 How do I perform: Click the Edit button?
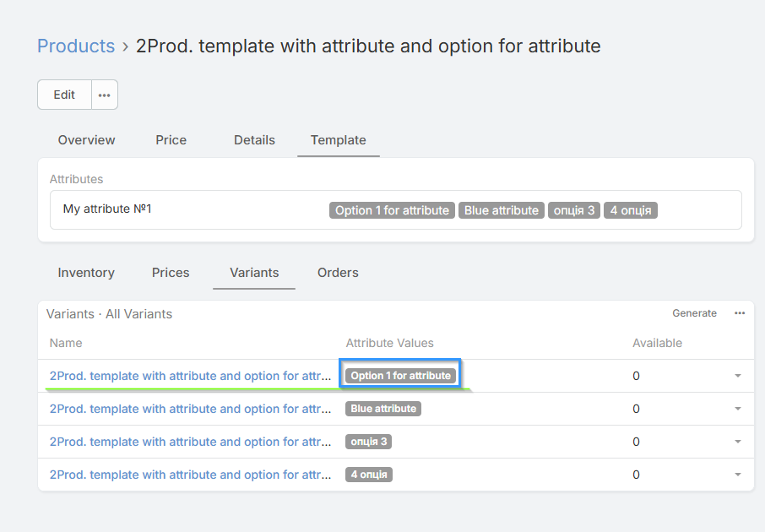click(64, 95)
